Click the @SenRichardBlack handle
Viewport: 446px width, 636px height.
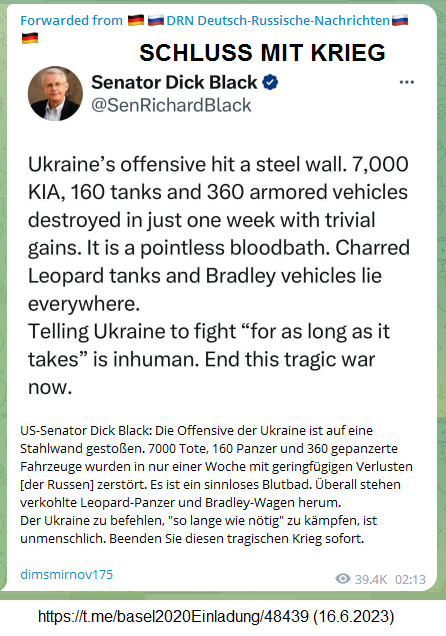pos(171,105)
